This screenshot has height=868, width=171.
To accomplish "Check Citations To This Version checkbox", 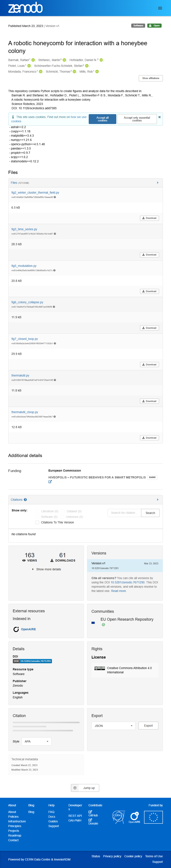I will pyautogui.click(x=37, y=522).
